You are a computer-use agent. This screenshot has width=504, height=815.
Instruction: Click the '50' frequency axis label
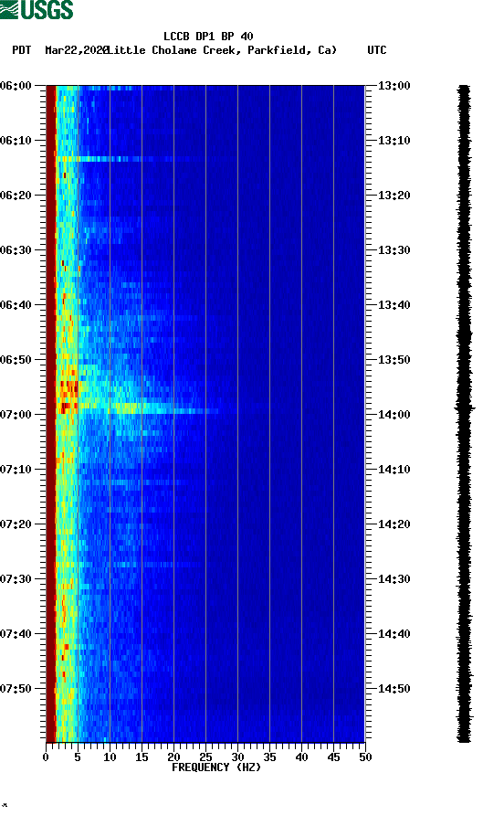[x=365, y=757]
